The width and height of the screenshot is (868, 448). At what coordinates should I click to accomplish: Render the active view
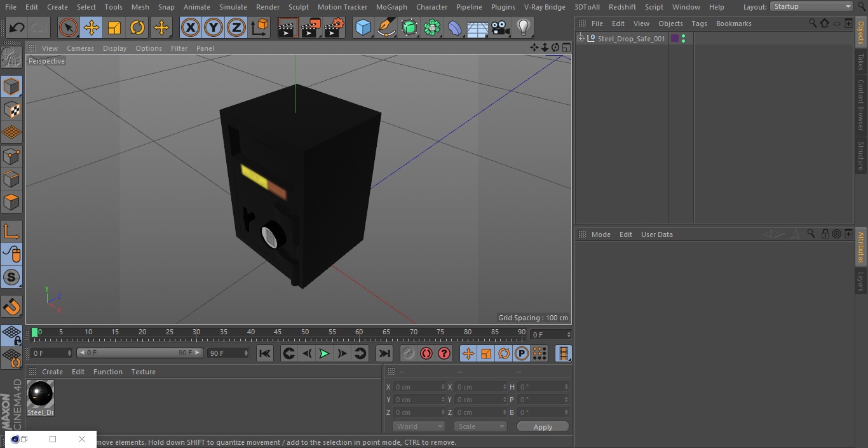coord(288,27)
